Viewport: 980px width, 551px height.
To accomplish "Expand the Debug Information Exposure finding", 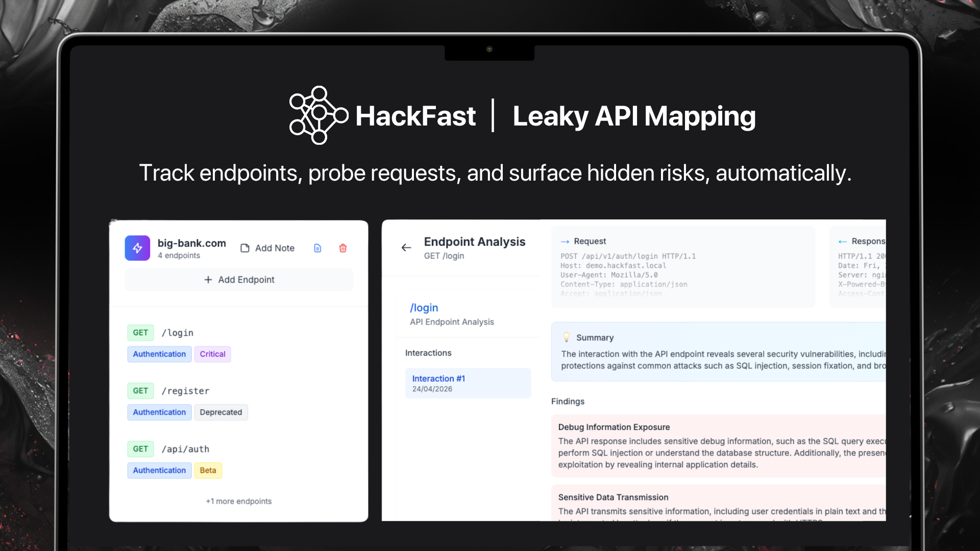I will 614,427.
